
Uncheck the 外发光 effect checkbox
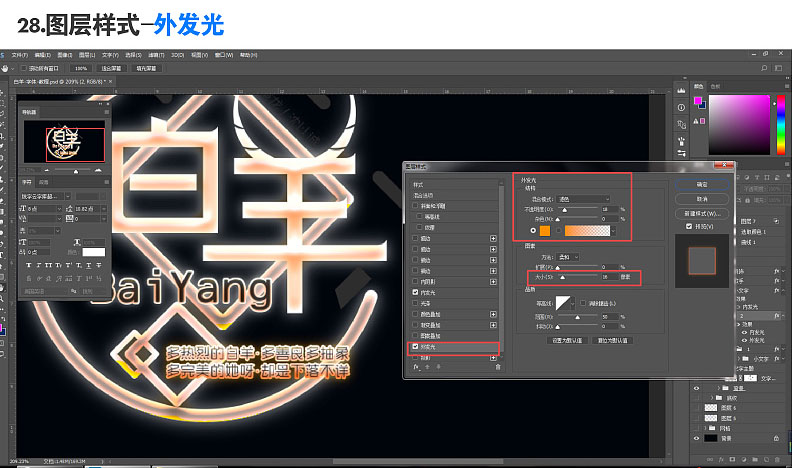(x=415, y=347)
